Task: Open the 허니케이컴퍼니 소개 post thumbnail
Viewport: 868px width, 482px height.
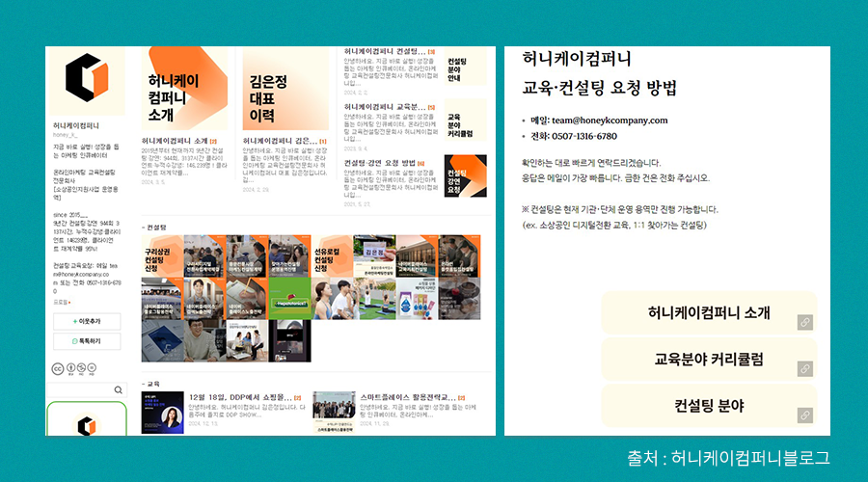Action: [184, 89]
